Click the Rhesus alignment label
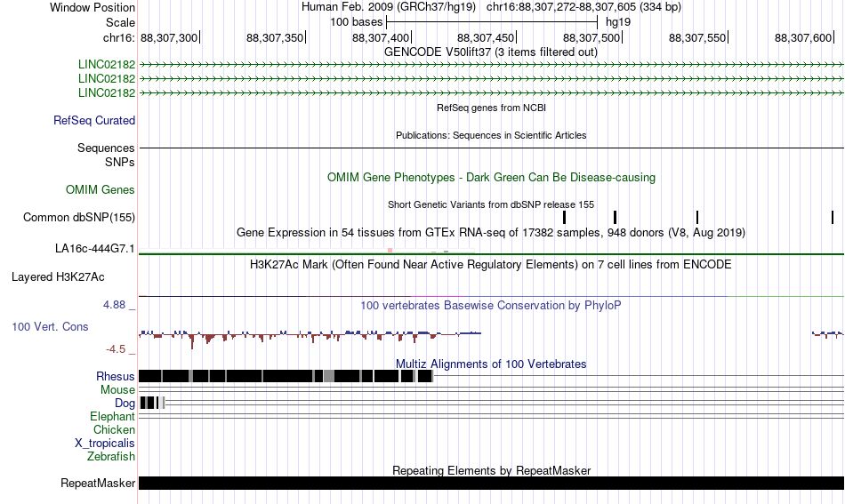This screenshot has height=504, width=845. [x=116, y=376]
